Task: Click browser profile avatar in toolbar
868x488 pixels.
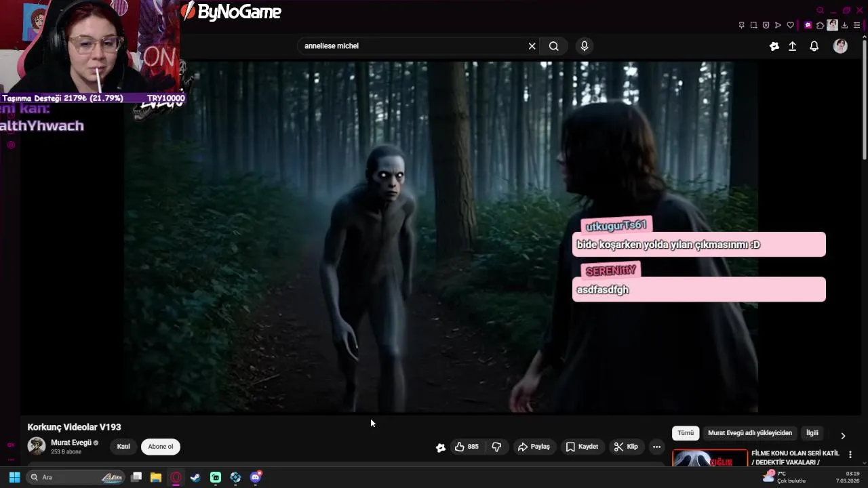Action: click(832, 25)
